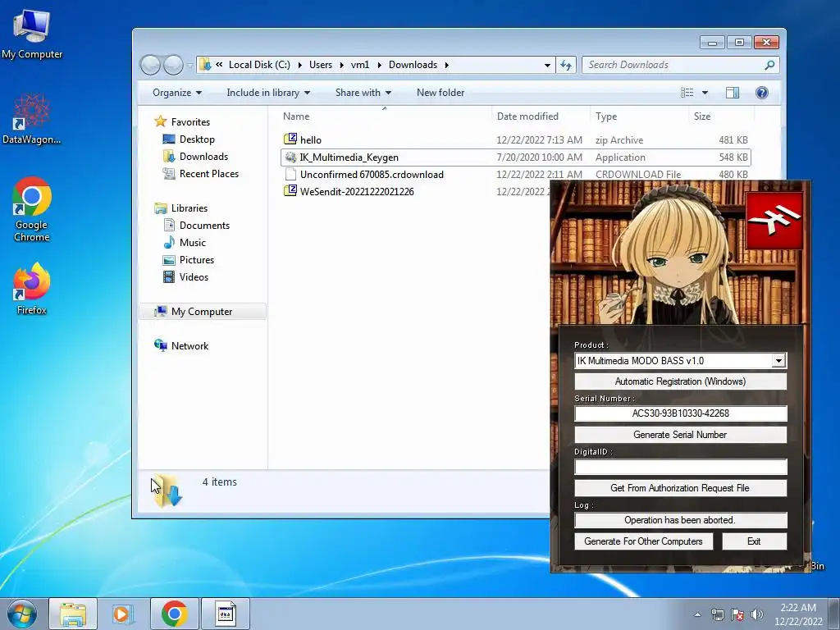Click Users in the address breadcrumb

[321, 65]
